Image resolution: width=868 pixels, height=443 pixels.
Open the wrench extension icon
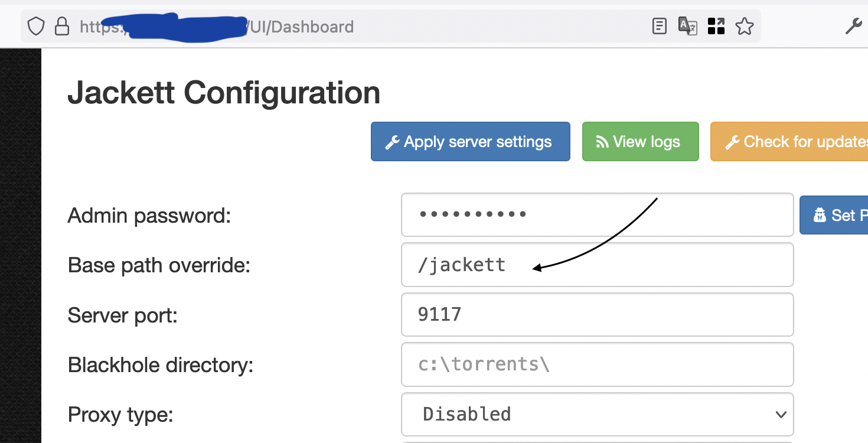tap(853, 26)
